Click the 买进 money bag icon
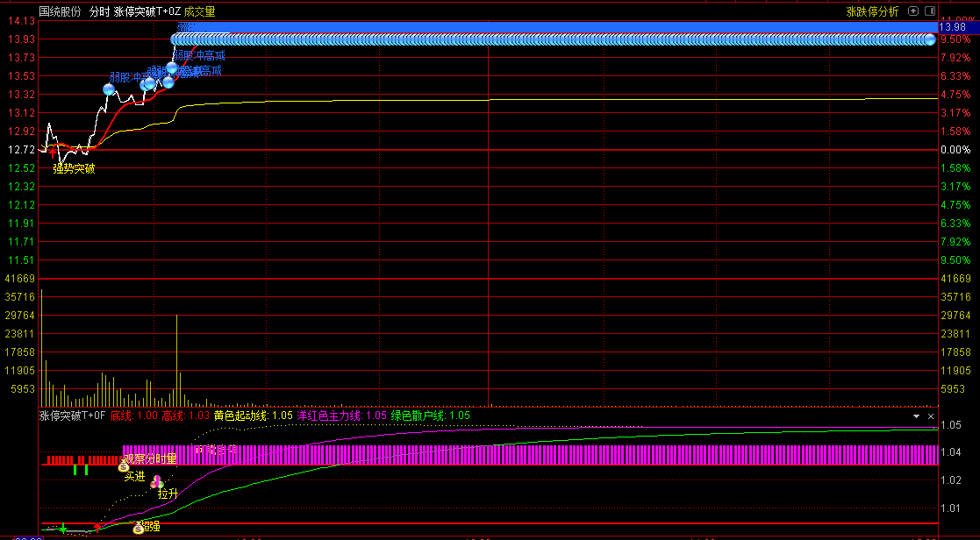This screenshot has width=980, height=540. (124, 467)
